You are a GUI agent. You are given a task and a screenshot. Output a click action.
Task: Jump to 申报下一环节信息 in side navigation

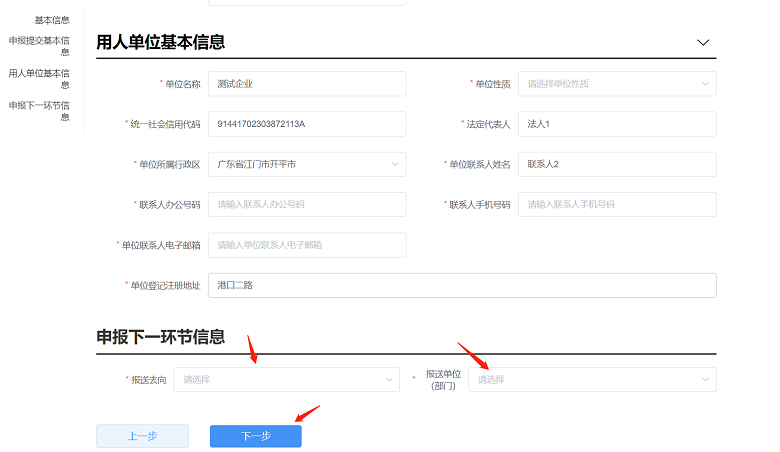coord(39,111)
